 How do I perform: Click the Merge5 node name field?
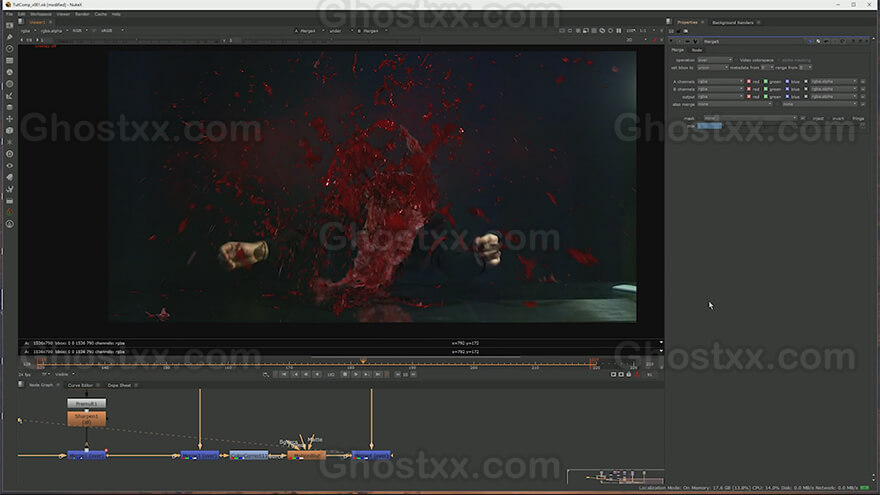point(755,42)
